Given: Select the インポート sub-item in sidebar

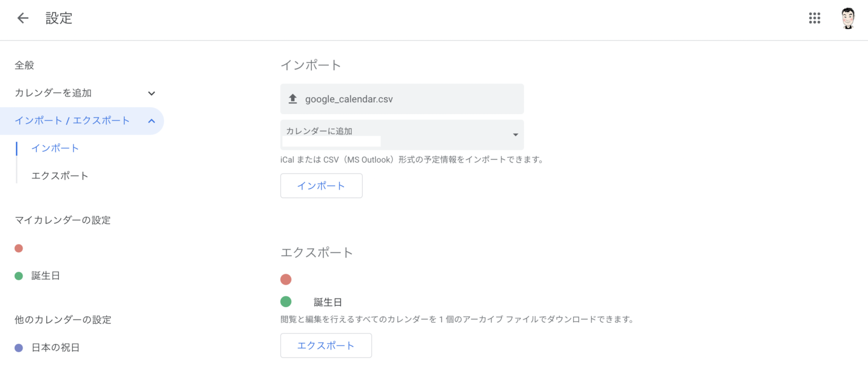Looking at the screenshot, I should coord(55,148).
